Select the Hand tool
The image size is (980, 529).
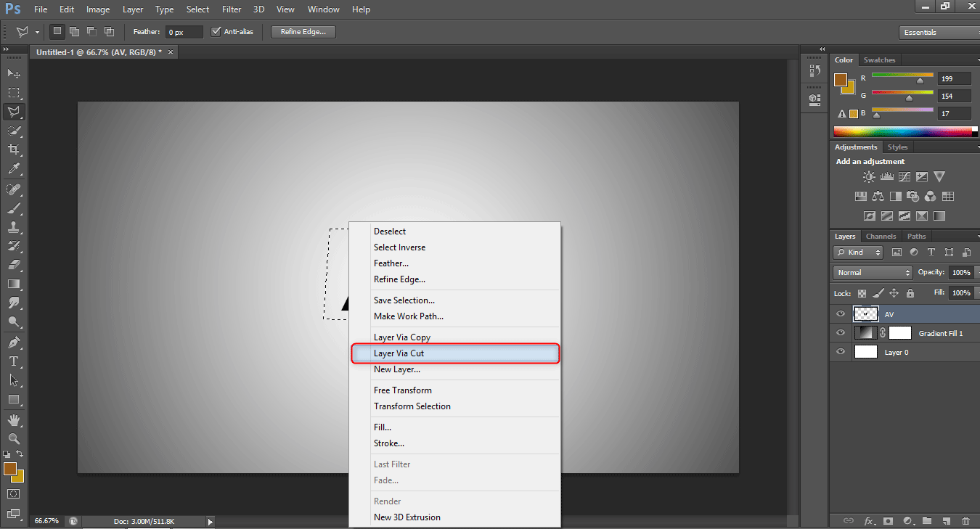14,420
